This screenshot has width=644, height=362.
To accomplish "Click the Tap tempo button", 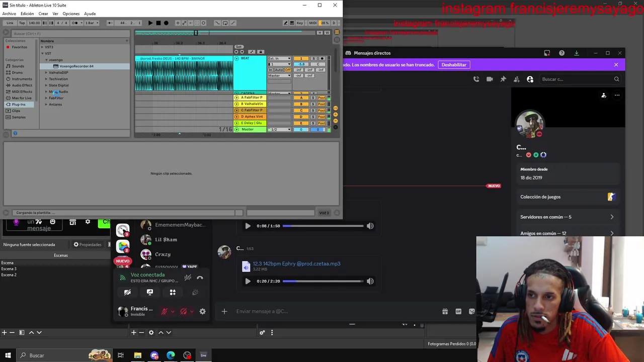I will point(22,23).
